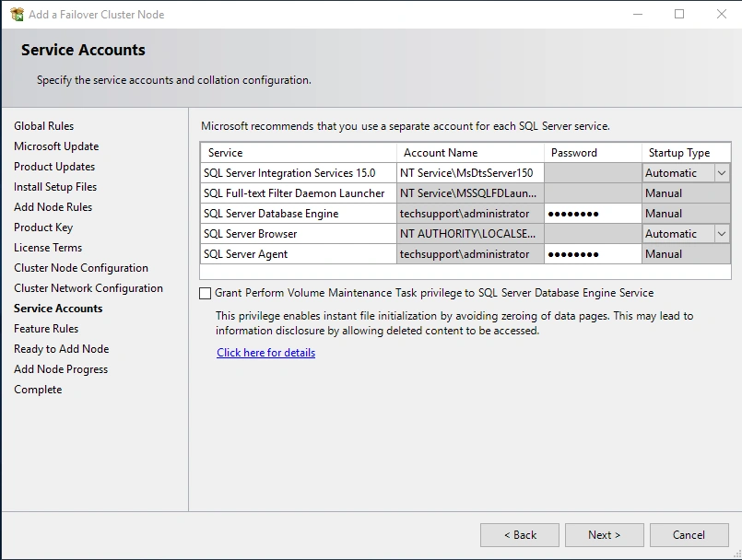This screenshot has height=560, width=742.
Task: Maximize the setup window
Action: click(679, 15)
